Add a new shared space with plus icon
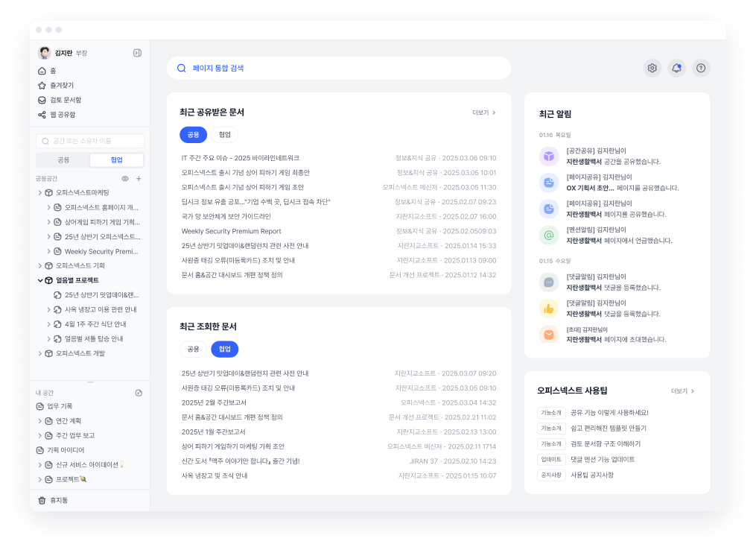 click(x=139, y=179)
